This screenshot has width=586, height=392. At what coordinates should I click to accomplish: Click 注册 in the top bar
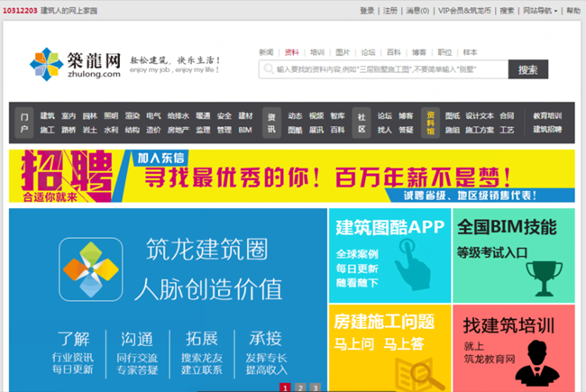390,11
